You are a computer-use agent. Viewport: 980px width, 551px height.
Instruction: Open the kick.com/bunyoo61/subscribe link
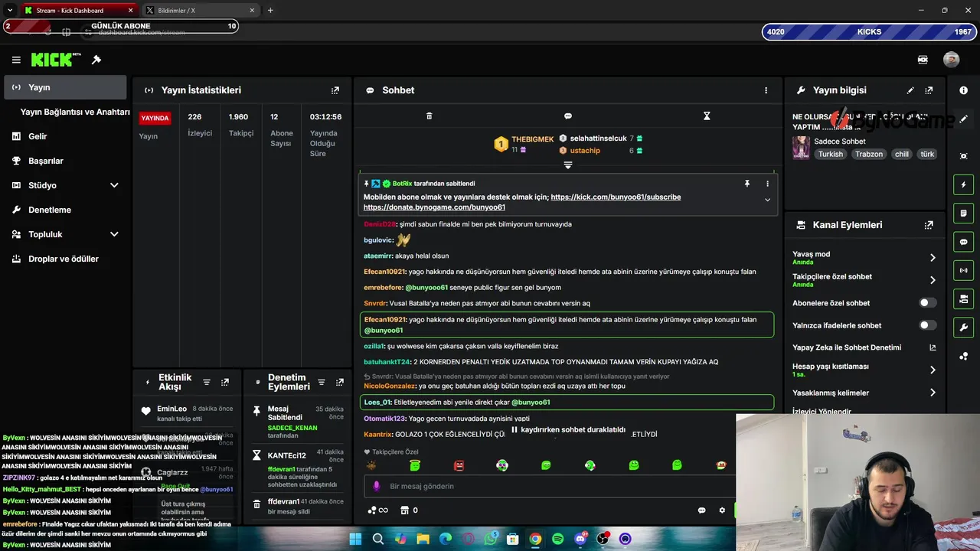(x=616, y=197)
